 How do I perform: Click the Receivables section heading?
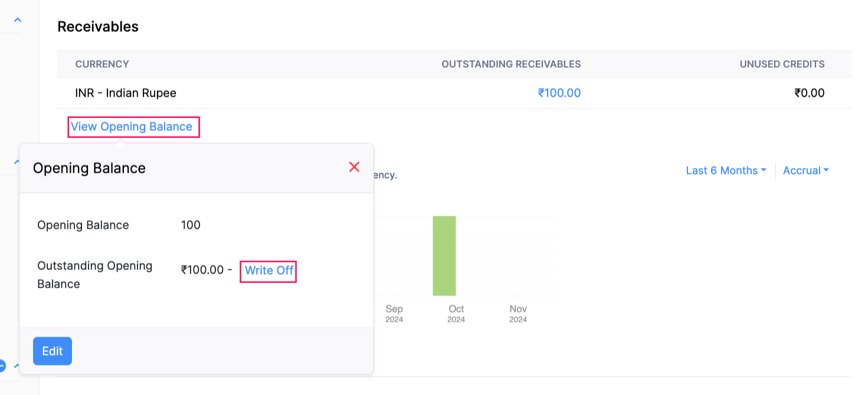click(98, 27)
